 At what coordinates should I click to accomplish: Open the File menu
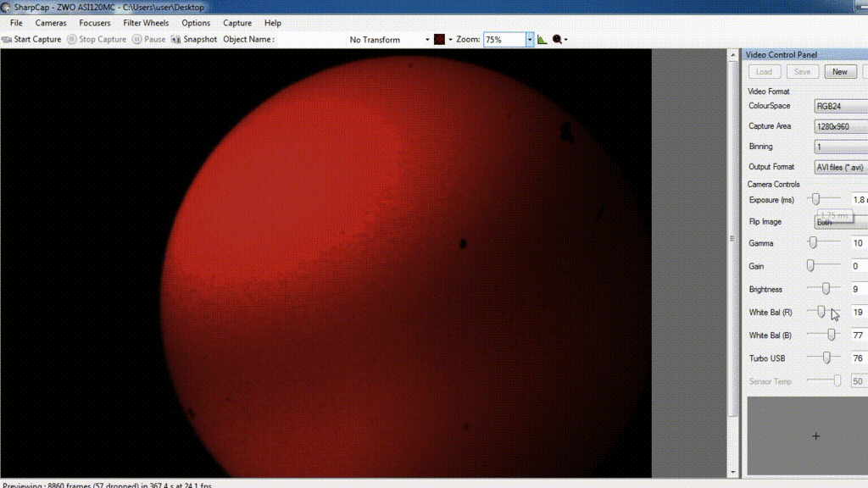tap(16, 23)
